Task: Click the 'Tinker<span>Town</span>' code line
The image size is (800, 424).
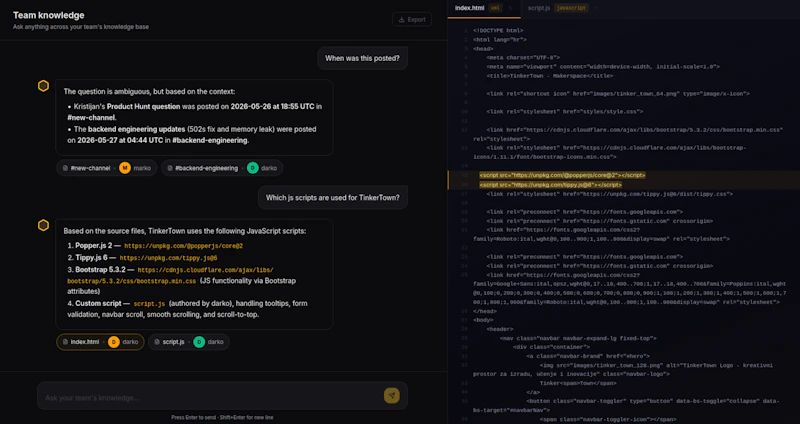Action: tap(578, 383)
